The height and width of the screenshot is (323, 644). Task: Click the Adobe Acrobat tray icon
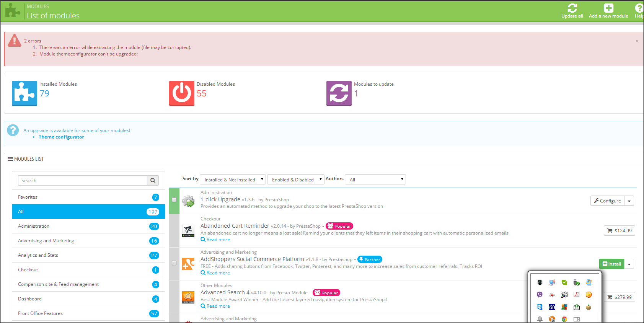click(x=577, y=295)
